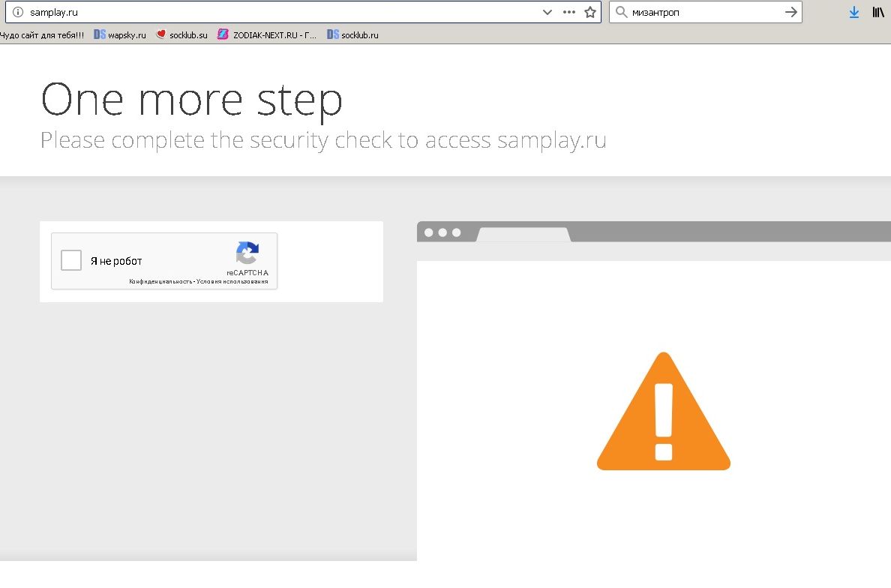This screenshot has height=588, width=891.
Task: Open the wapsky.ru bookmark
Action: click(x=120, y=35)
